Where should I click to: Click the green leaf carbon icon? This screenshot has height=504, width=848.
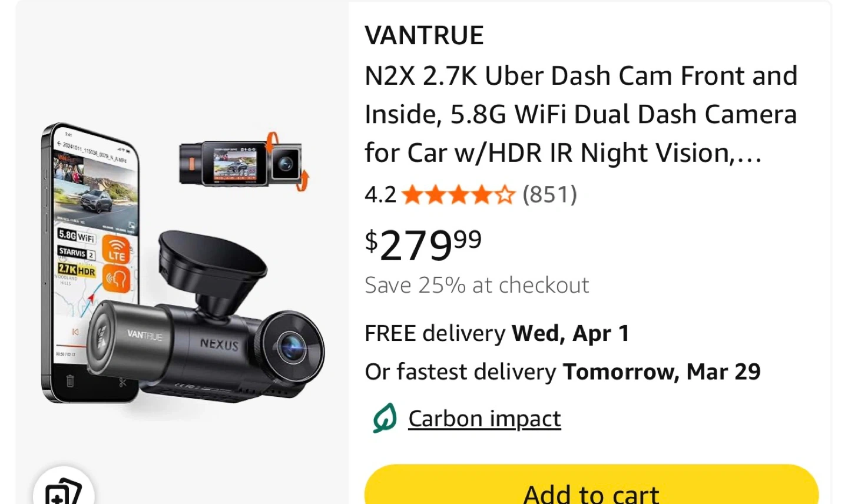coord(385,418)
